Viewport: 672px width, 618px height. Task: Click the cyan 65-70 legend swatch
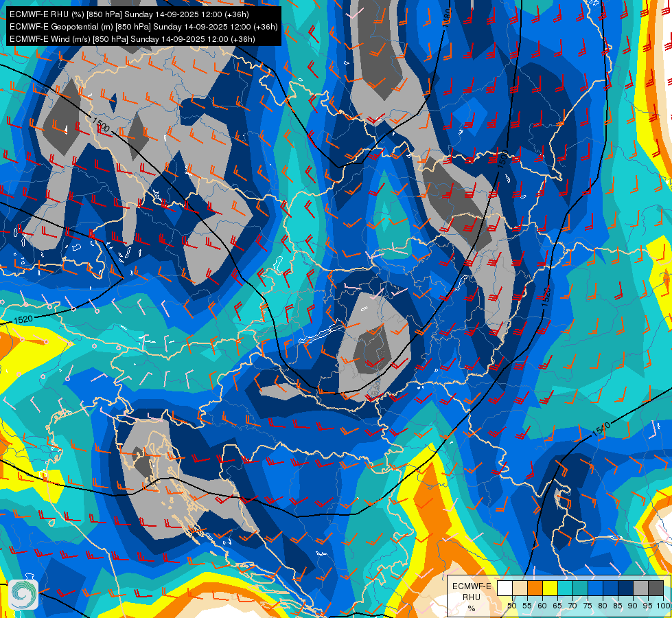coord(566,588)
